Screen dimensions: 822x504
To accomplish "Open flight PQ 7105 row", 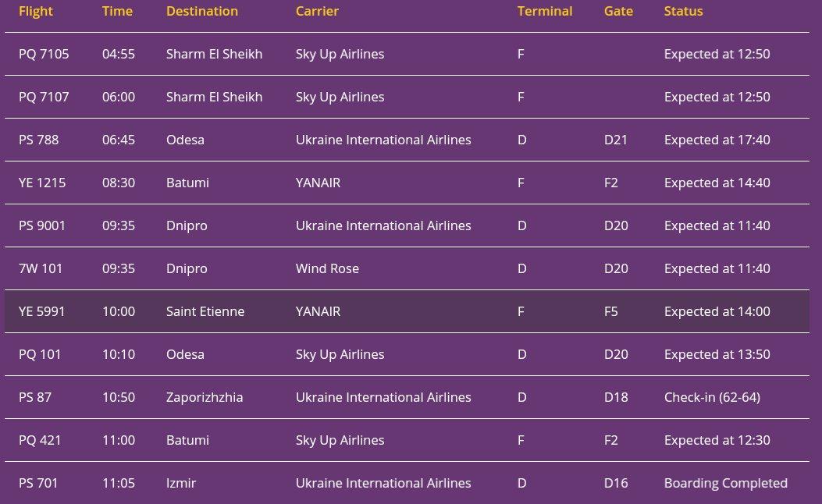I will 407,54.
